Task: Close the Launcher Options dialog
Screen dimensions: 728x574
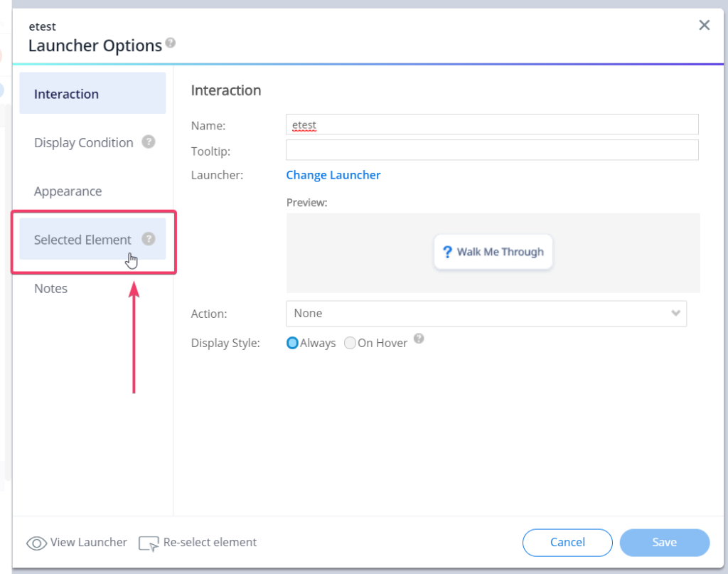Action: point(704,25)
